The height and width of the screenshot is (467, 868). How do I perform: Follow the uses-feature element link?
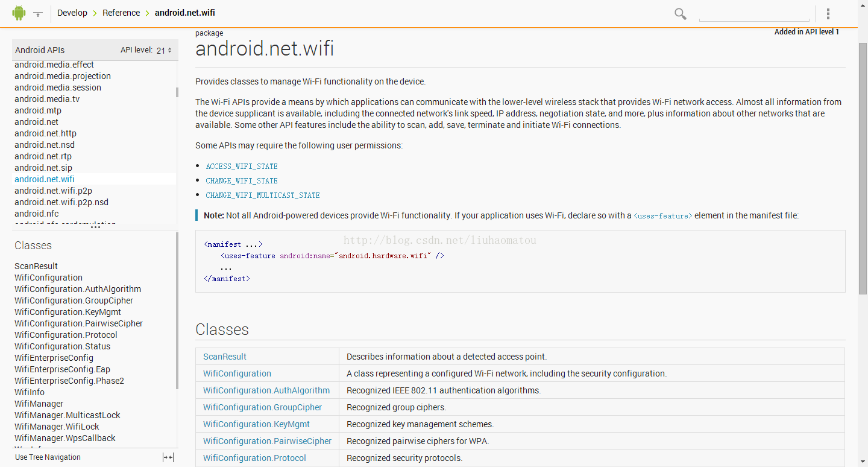point(663,216)
